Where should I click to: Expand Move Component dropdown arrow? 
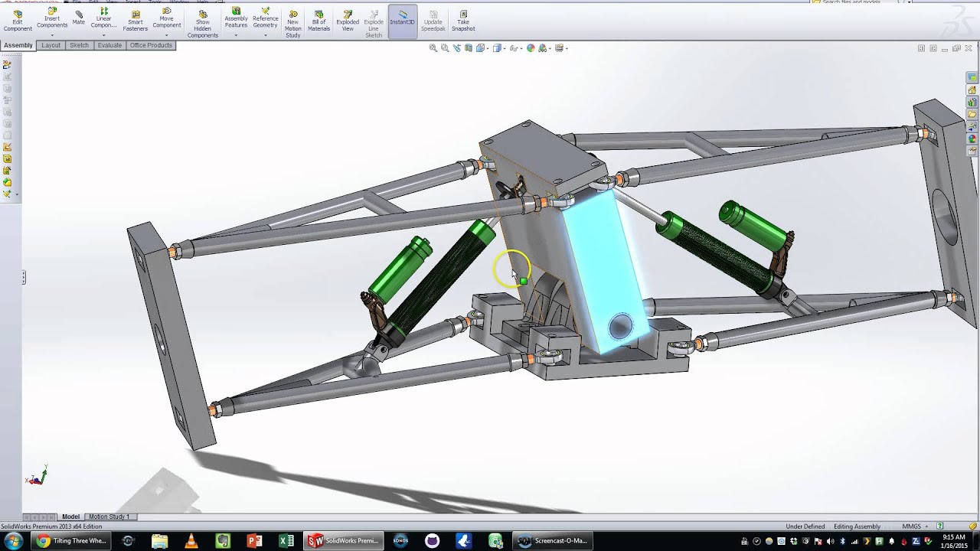[166, 35]
